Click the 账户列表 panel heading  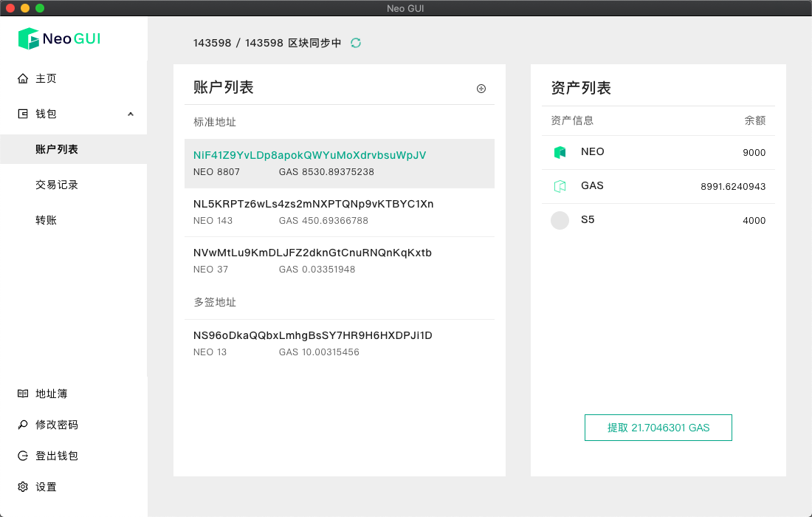(223, 87)
